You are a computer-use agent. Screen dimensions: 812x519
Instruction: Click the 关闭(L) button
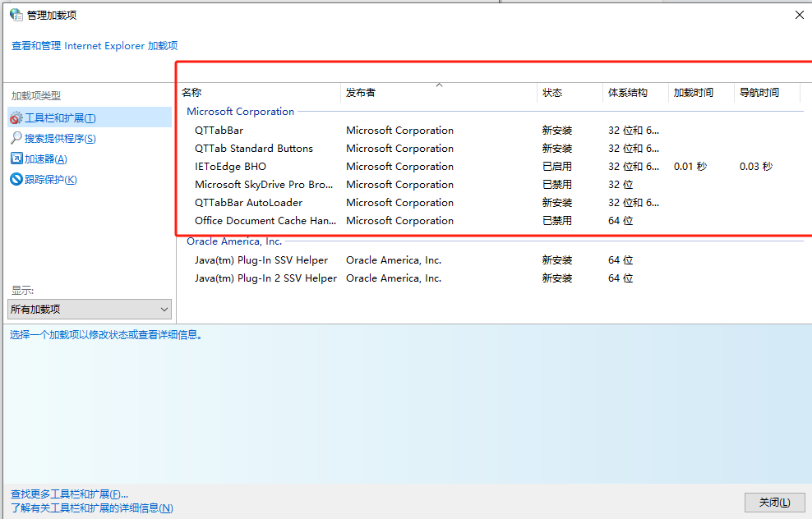point(775,503)
